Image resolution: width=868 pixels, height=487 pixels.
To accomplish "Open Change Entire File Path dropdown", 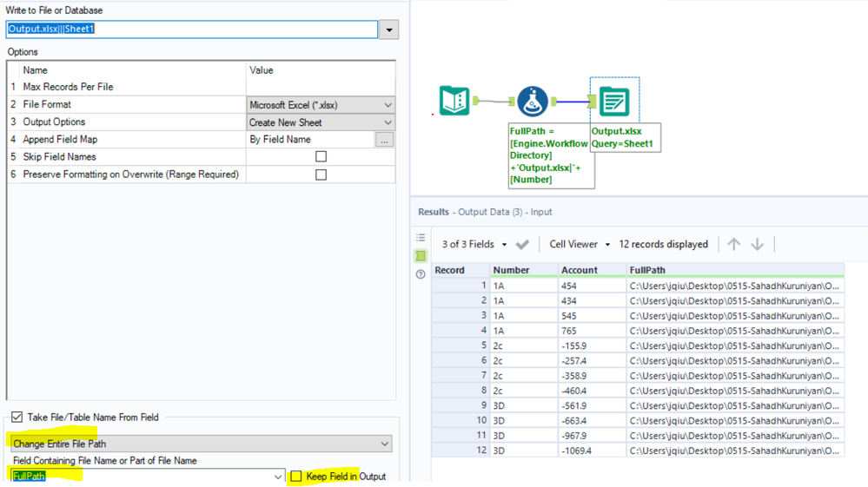I will pos(201,444).
